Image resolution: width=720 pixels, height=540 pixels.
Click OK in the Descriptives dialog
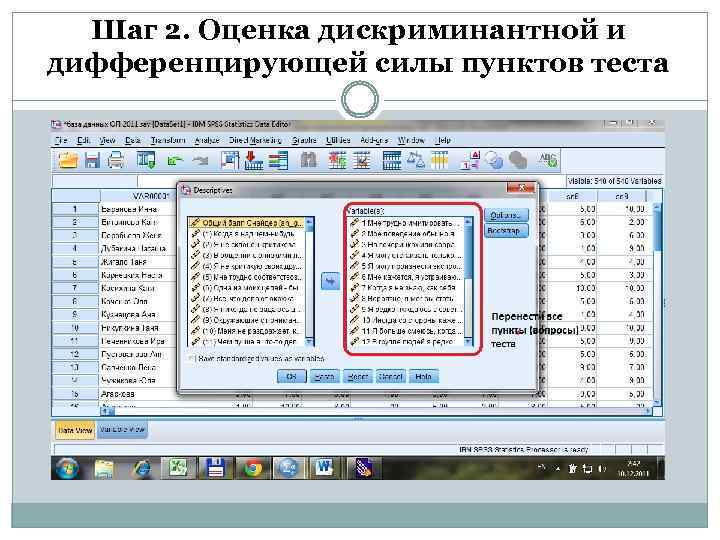292,377
